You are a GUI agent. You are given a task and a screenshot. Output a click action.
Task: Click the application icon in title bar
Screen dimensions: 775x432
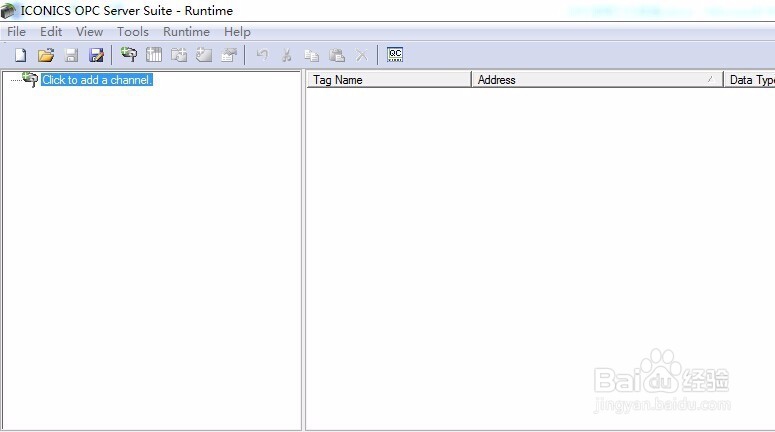tap(8, 10)
